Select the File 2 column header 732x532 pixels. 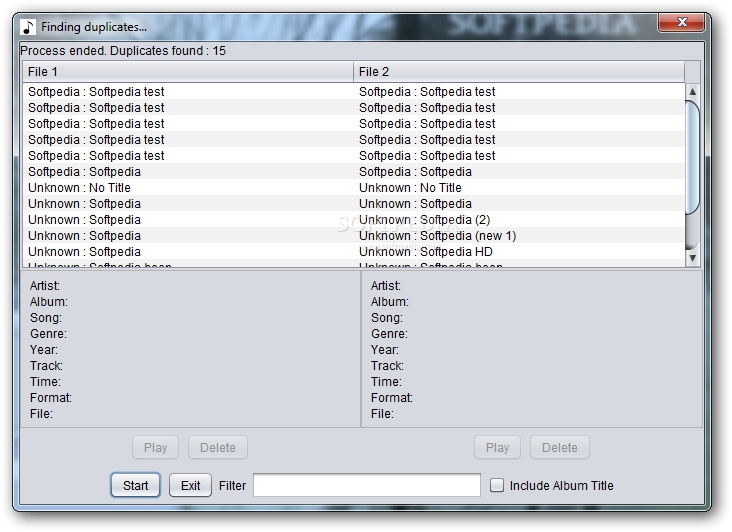pyautogui.click(x=519, y=72)
